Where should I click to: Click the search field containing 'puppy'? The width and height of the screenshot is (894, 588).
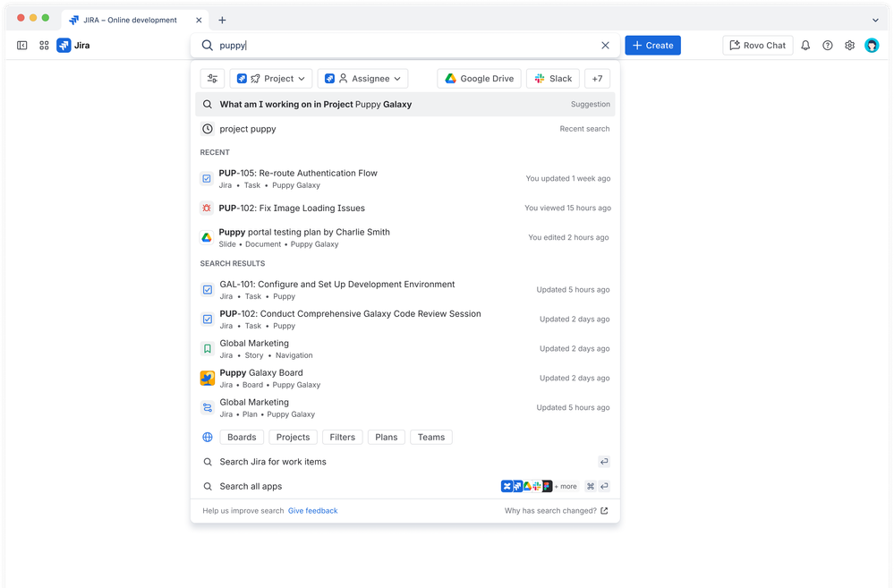pos(404,46)
